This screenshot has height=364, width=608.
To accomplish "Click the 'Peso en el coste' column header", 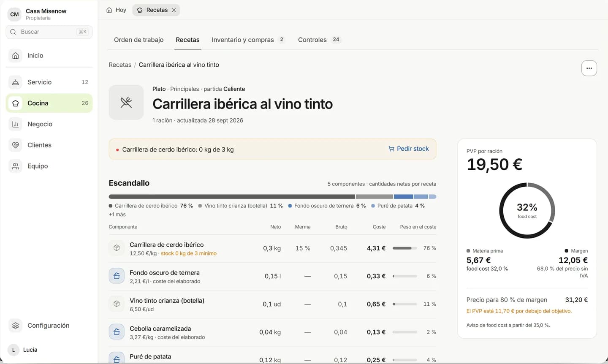I will click(418, 227).
